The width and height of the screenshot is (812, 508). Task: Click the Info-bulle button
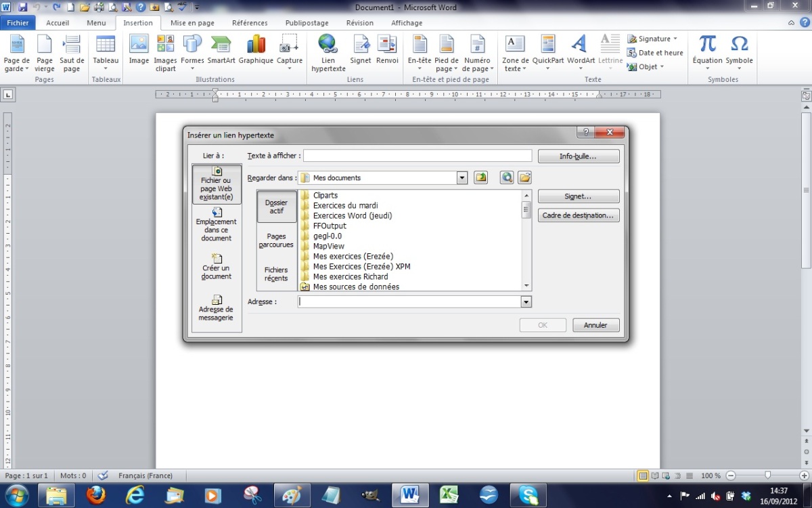(579, 156)
